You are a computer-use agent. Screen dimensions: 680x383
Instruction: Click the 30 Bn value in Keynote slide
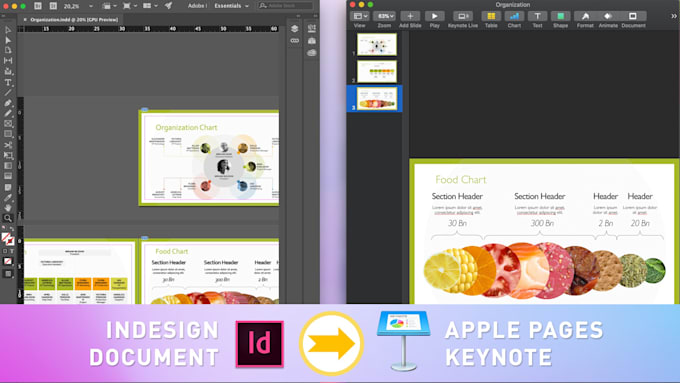pos(457,223)
